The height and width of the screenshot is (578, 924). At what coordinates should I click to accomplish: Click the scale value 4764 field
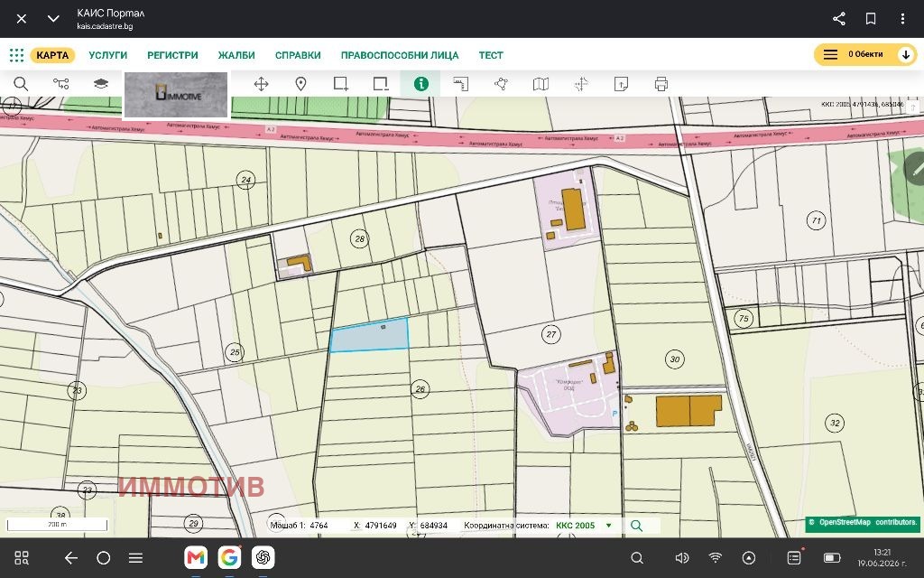point(319,526)
